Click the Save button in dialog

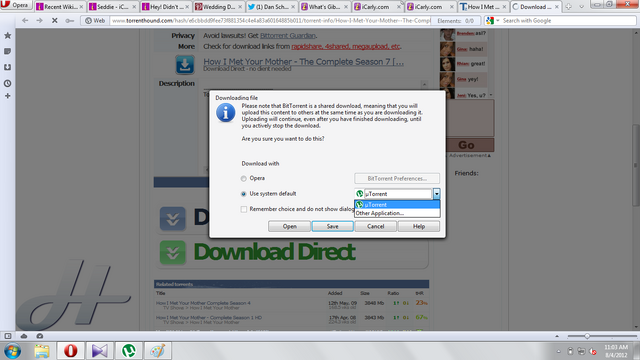(332, 226)
